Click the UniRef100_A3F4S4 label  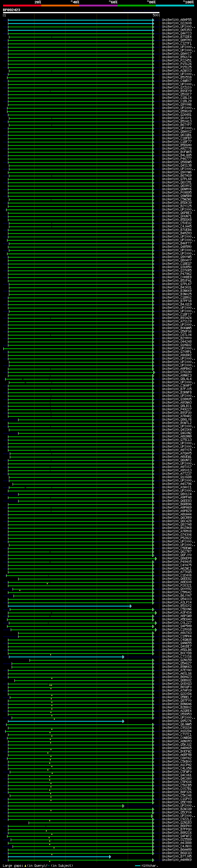coord(177,613)
